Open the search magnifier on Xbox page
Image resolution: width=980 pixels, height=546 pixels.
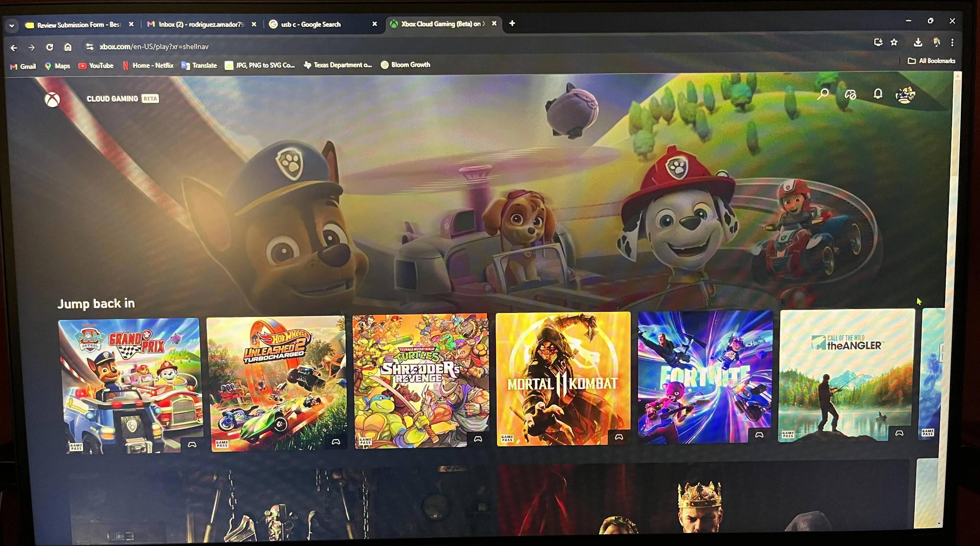tap(823, 94)
